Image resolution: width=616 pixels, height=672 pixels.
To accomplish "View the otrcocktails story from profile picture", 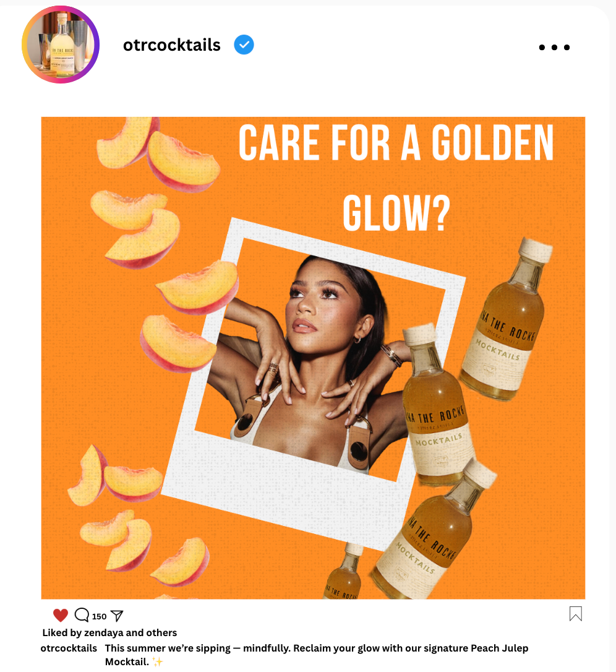I will 61,45.
